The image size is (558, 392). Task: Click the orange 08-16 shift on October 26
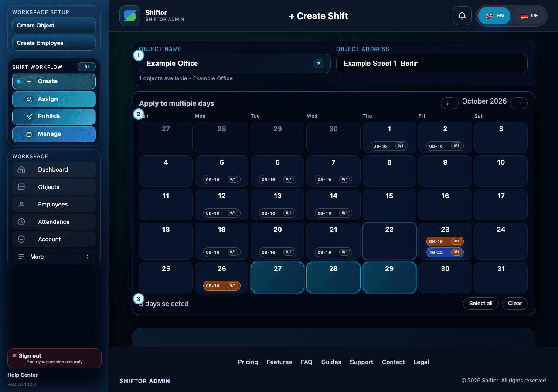(x=222, y=286)
